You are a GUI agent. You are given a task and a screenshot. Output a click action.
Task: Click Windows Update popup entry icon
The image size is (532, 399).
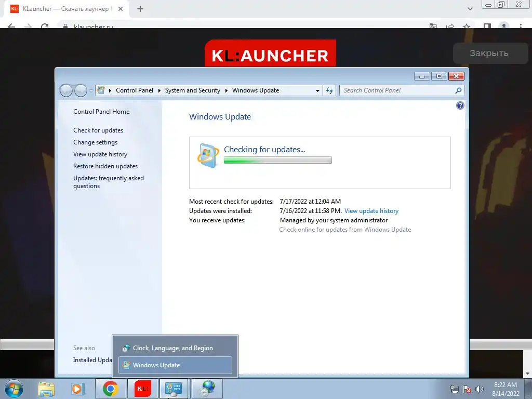[x=126, y=365]
